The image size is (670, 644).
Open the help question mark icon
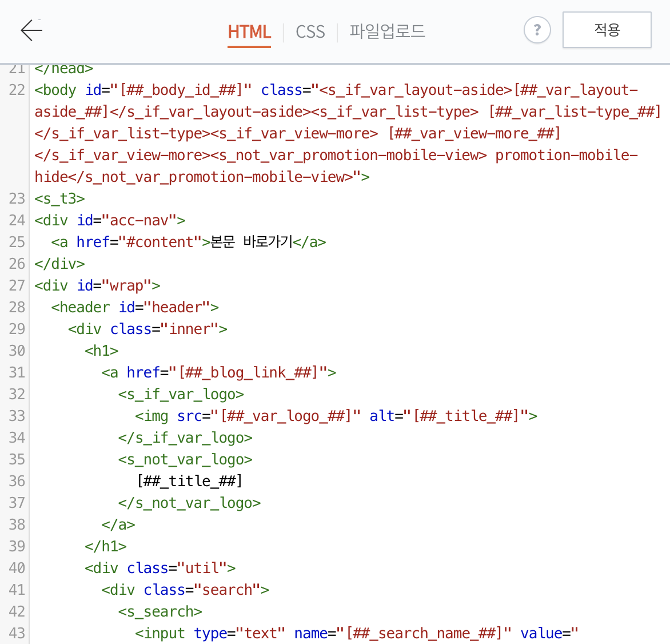pos(537,30)
